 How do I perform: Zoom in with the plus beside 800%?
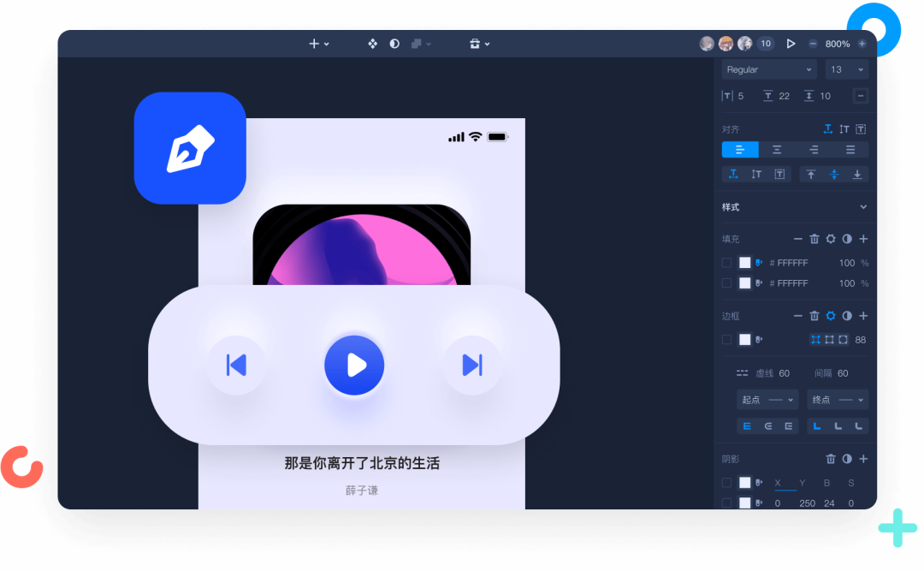coord(862,44)
